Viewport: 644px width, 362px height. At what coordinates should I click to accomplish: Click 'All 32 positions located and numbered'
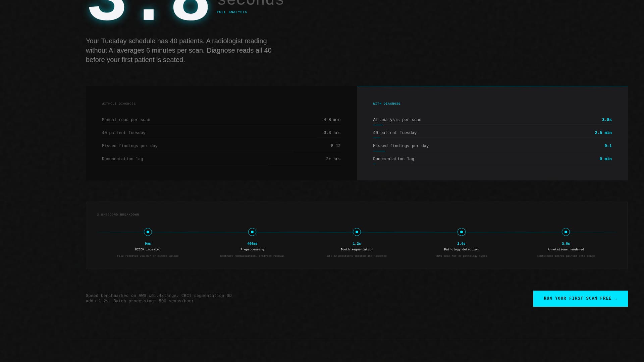tap(357, 256)
